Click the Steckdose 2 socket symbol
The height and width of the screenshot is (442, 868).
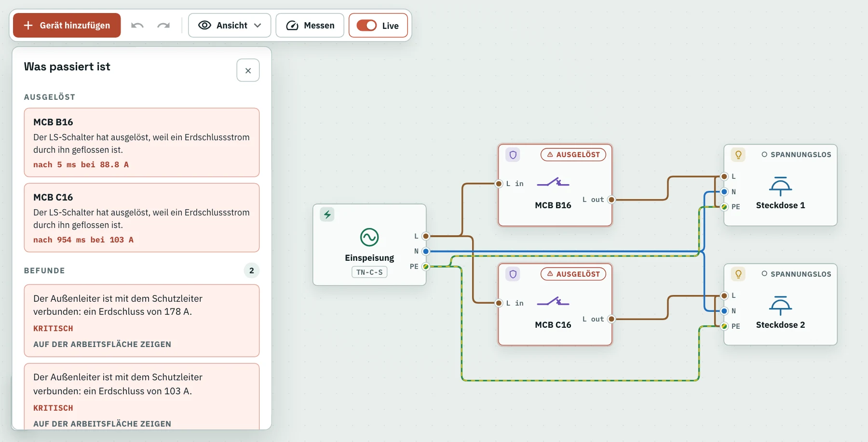(x=780, y=306)
